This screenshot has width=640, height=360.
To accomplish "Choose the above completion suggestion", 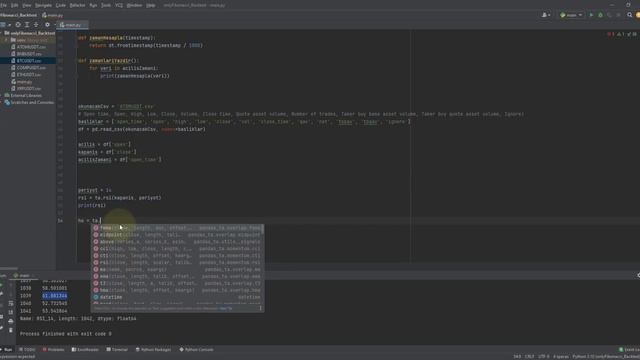I will [177, 242].
